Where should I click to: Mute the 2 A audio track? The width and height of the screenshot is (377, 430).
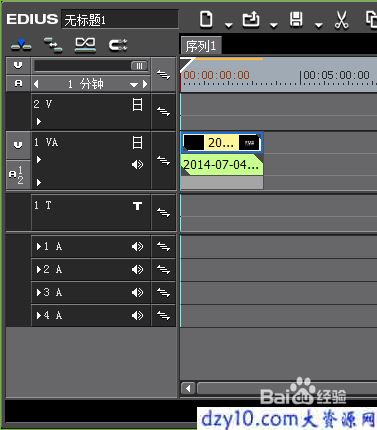coord(137,269)
